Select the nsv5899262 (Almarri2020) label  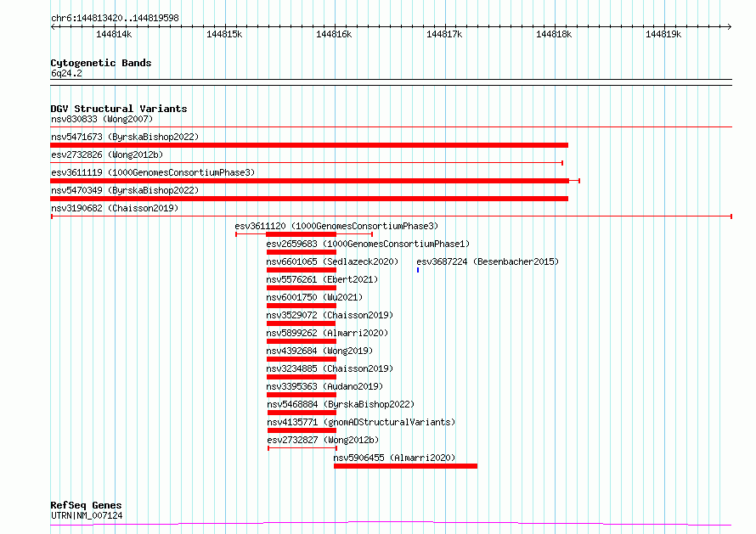(327, 333)
